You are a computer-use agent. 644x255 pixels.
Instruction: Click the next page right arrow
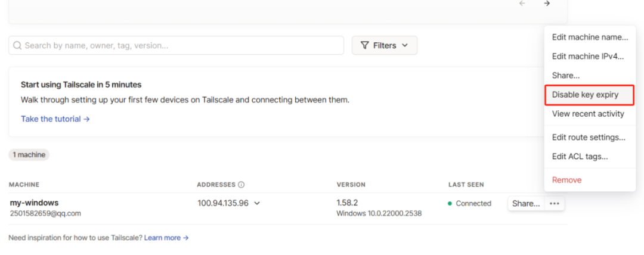[547, 4]
